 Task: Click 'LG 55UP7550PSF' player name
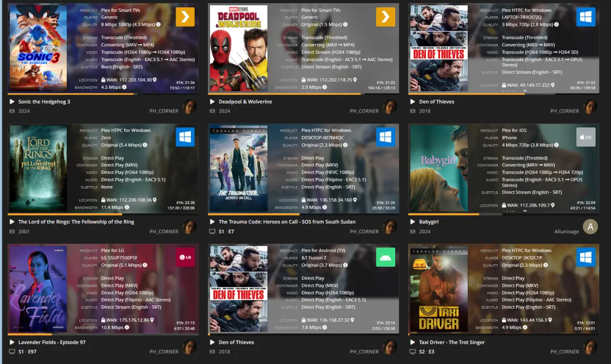point(119,258)
